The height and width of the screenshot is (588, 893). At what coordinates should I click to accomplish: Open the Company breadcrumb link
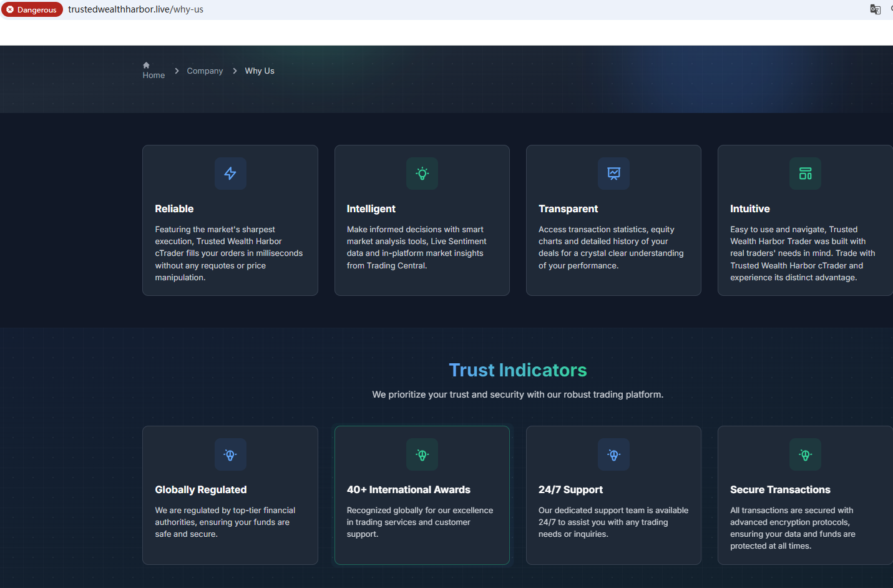click(205, 71)
